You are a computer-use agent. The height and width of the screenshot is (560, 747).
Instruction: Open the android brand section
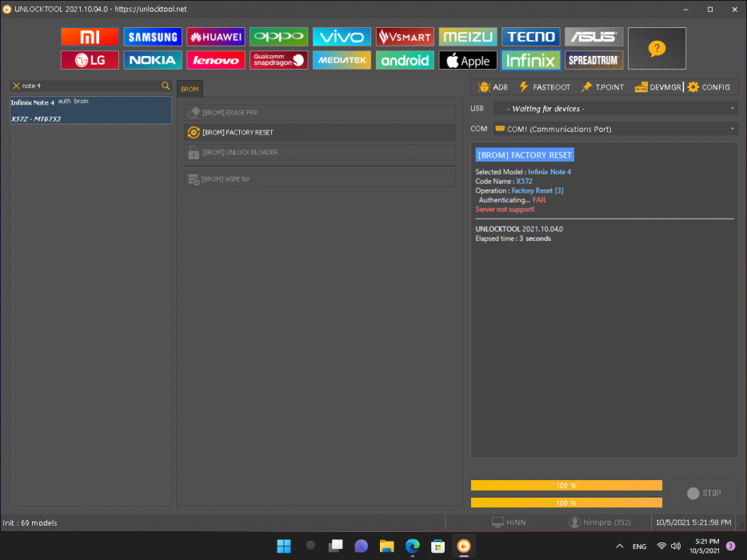(405, 60)
